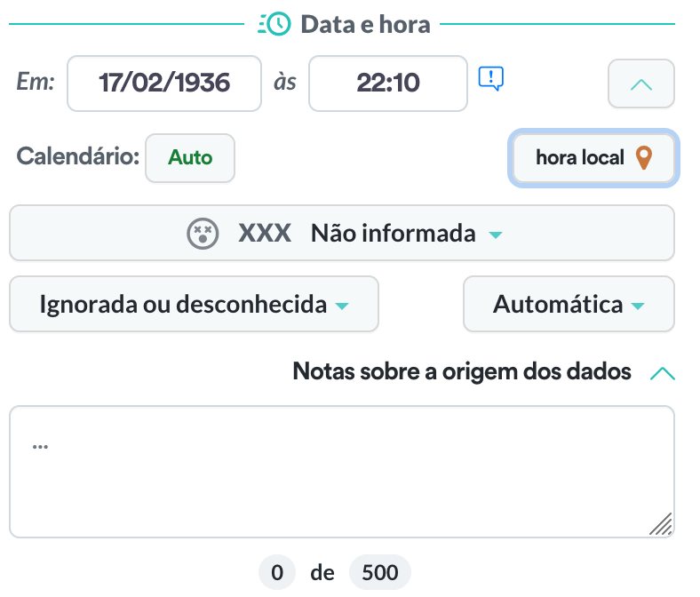The image size is (700, 597).
Task: Toggle the Auto calendar button
Action: 190,158
